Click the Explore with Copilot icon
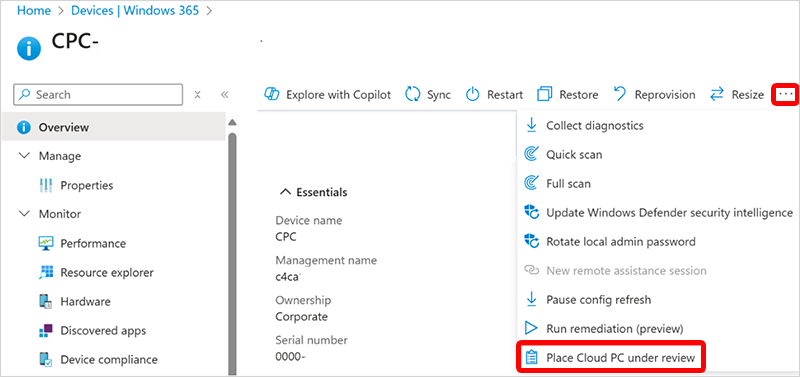The width and height of the screenshot is (800, 377). point(272,94)
